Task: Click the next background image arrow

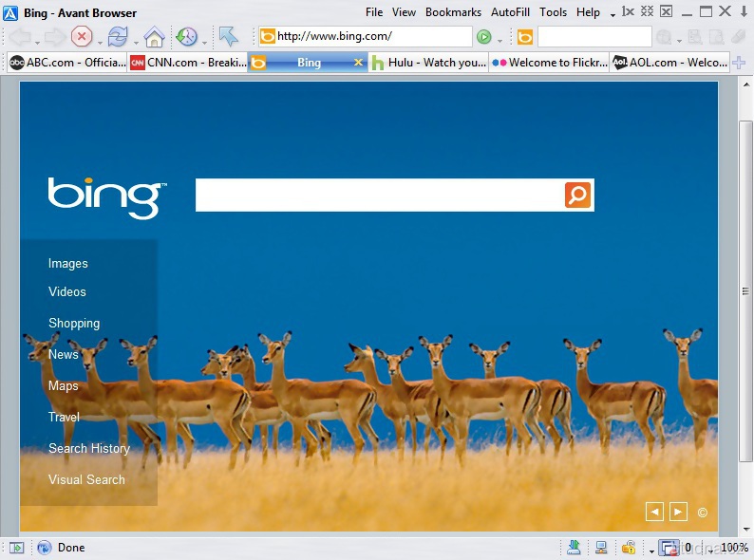Action: (x=678, y=512)
